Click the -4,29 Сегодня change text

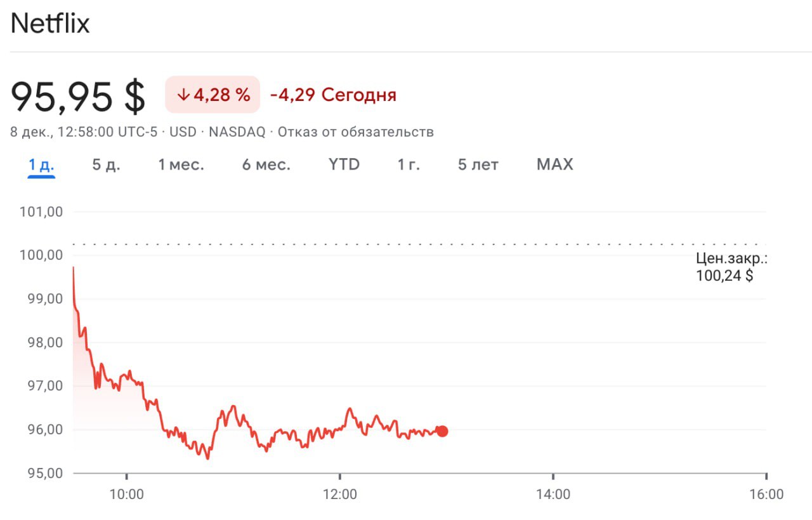(x=333, y=95)
